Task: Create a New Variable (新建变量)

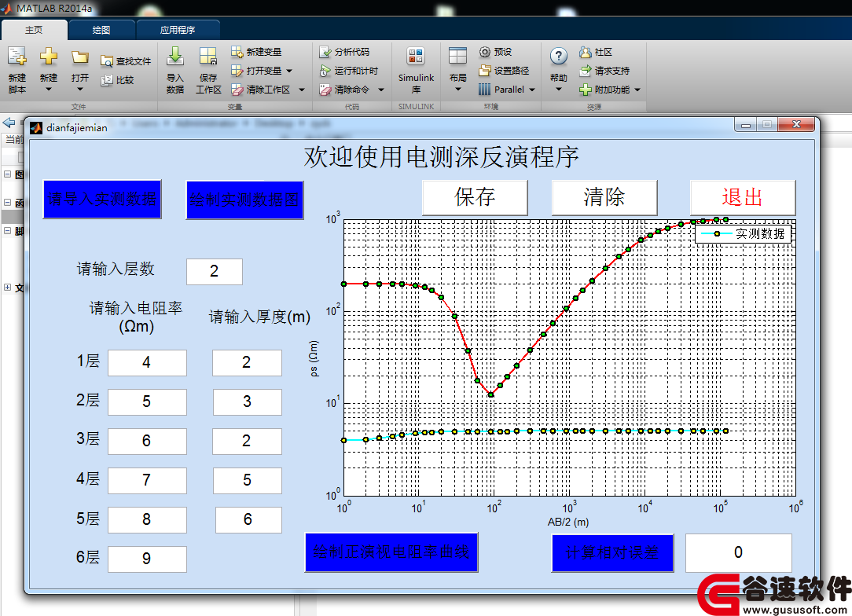Action: pos(256,52)
